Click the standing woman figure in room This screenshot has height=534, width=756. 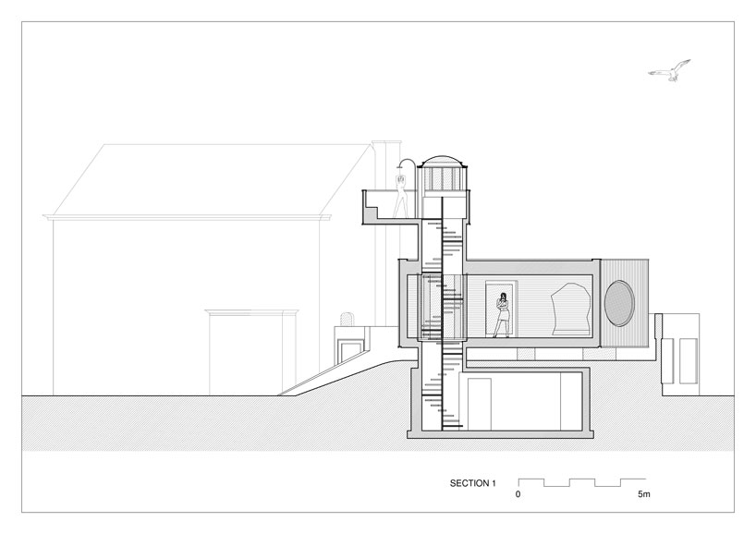[x=503, y=315]
